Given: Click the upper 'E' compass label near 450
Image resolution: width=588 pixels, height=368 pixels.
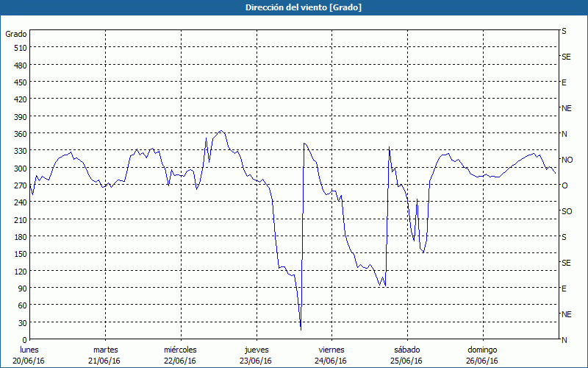Looking at the screenshot, I should [x=564, y=82].
